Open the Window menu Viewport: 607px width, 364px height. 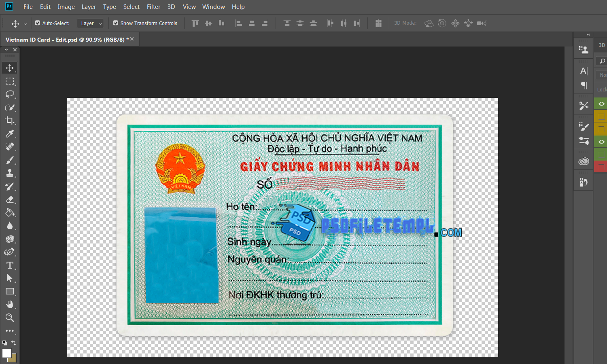[x=213, y=7]
